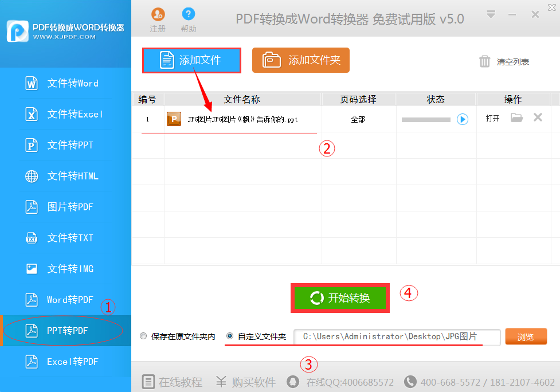This screenshot has width=560, height=392.
Task: Open the 帮助 help icon
Action: [x=189, y=14]
